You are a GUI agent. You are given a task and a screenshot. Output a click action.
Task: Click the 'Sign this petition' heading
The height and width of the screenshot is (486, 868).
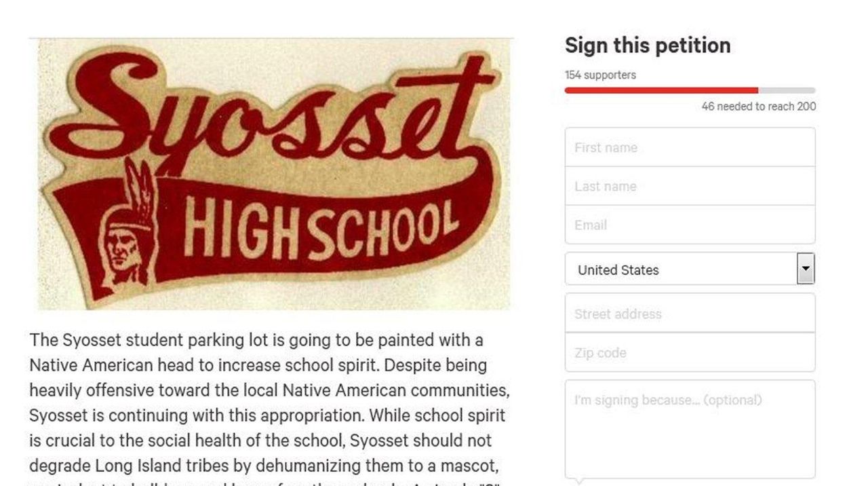pos(647,45)
